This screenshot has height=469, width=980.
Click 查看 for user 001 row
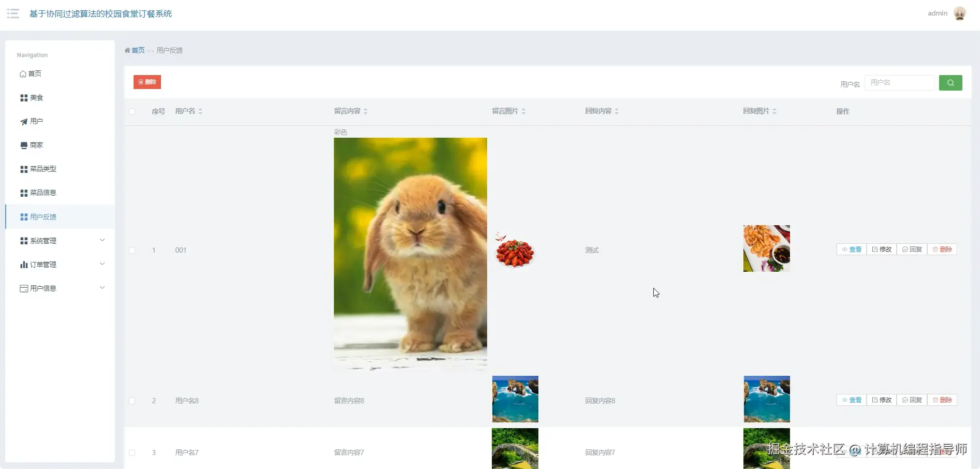tap(851, 250)
